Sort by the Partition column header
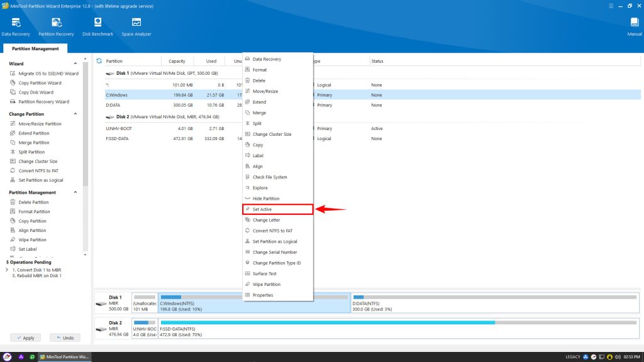 coord(132,61)
